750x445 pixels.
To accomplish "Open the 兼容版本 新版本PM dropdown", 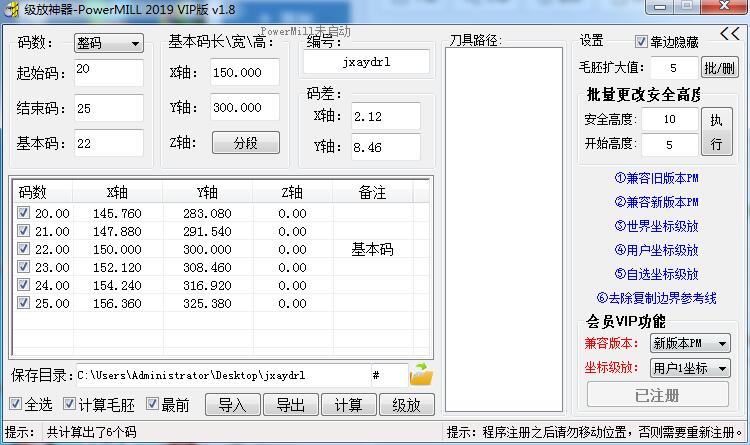I will pyautogui.click(x=690, y=343).
